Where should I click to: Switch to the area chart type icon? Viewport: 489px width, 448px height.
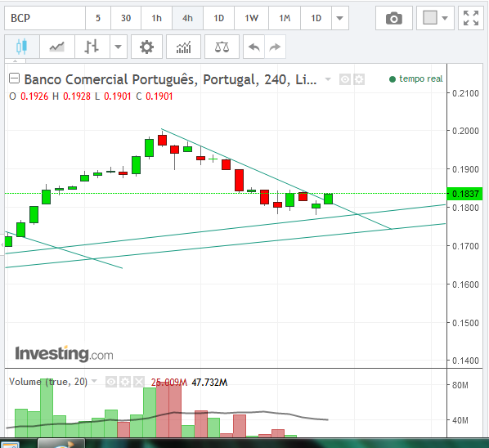(x=56, y=47)
